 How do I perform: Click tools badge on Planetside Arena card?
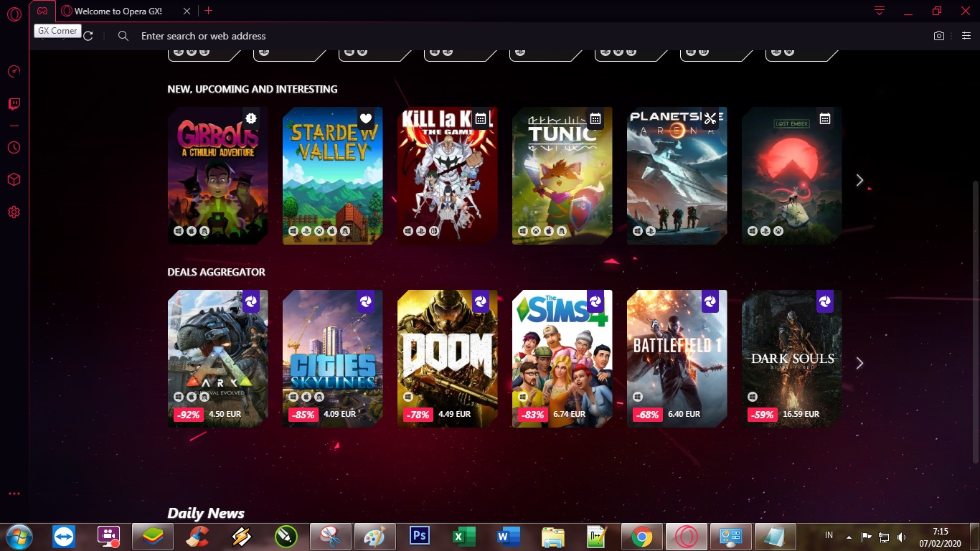710,118
